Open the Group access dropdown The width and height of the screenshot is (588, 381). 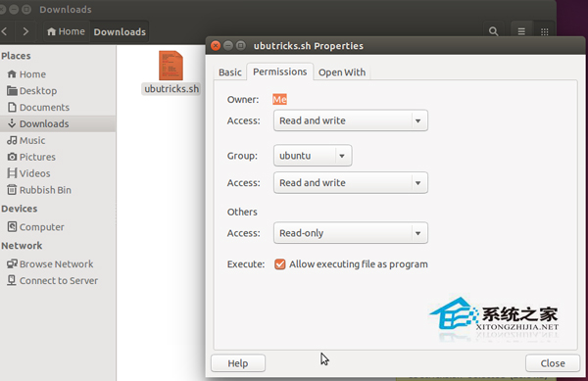point(351,183)
